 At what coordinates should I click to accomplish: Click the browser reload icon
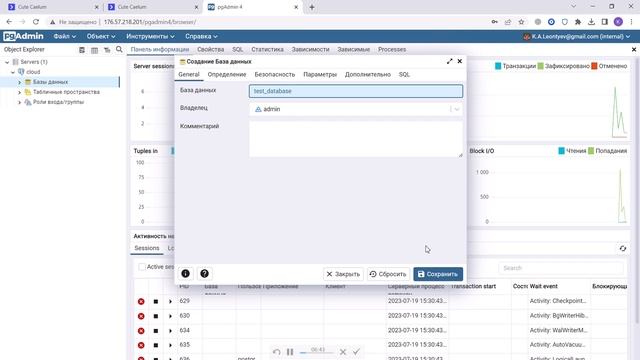click(x=36, y=22)
